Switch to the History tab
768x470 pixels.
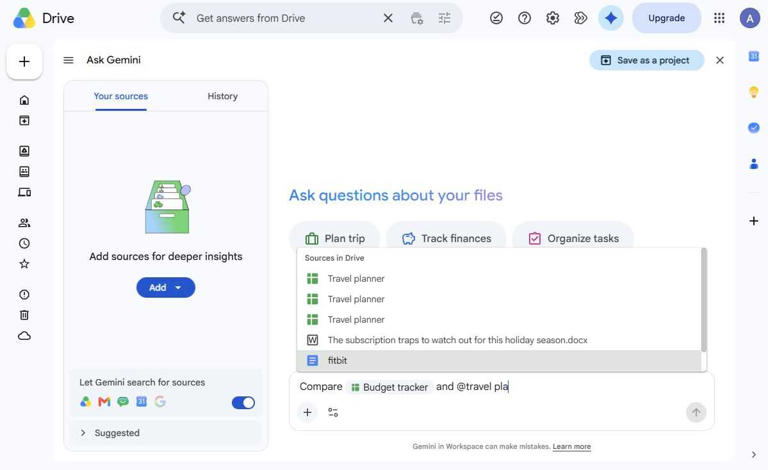click(x=222, y=96)
